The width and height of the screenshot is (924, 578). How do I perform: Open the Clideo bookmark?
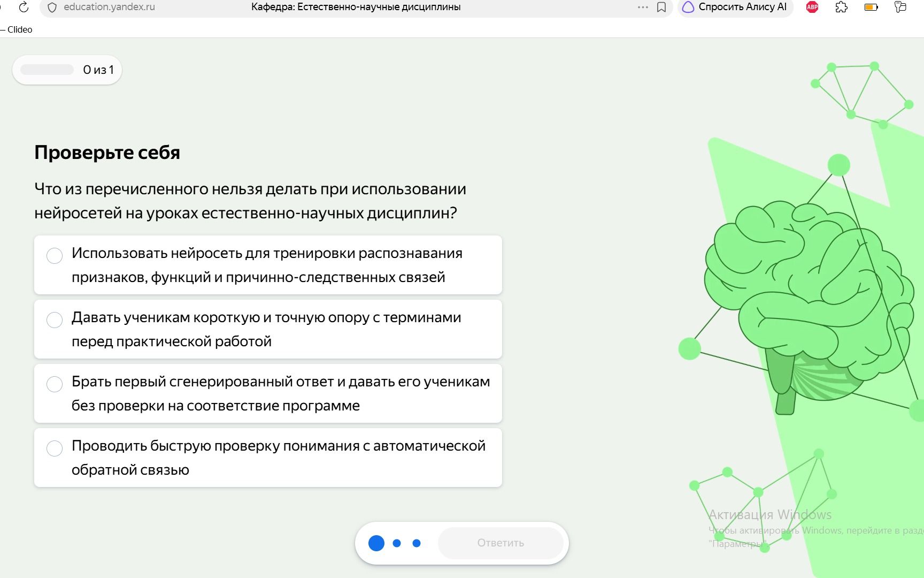[19, 29]
